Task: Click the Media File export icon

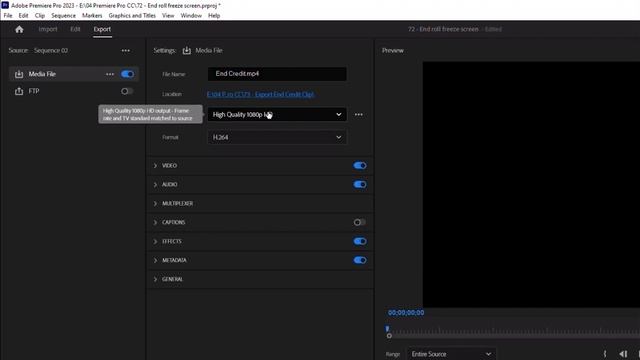Action: [19, 74]
